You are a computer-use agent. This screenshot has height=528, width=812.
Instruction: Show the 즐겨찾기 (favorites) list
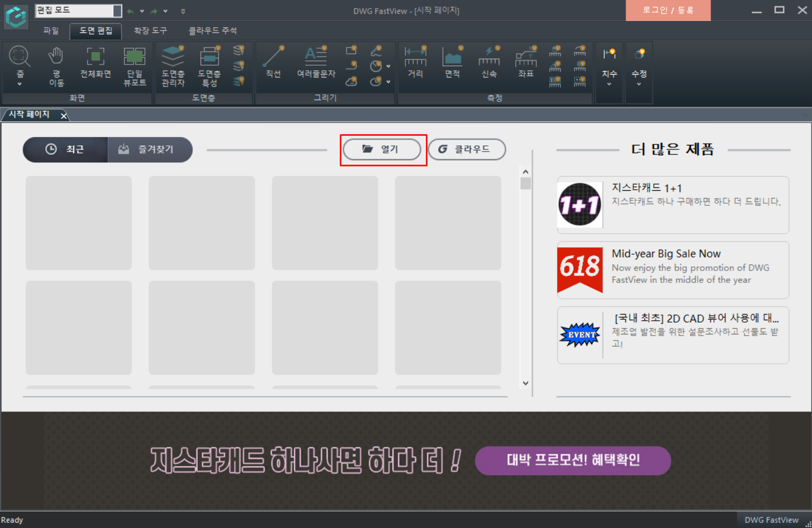click(150, 149)
